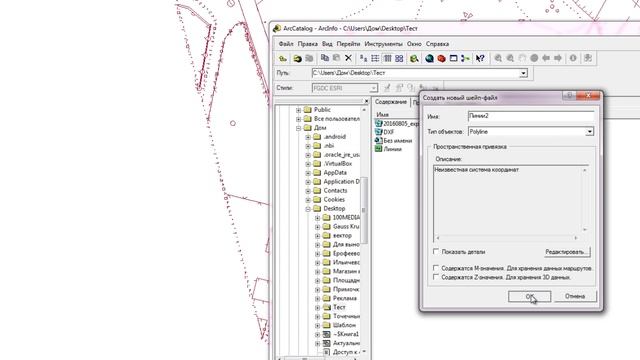Expand the .android folder node
Viewport: 640px width, 360px height.
308,137
